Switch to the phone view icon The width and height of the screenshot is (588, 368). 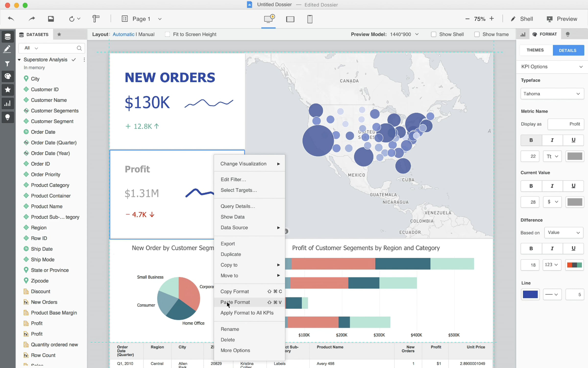pyautogui.click(x=310, y=19)
